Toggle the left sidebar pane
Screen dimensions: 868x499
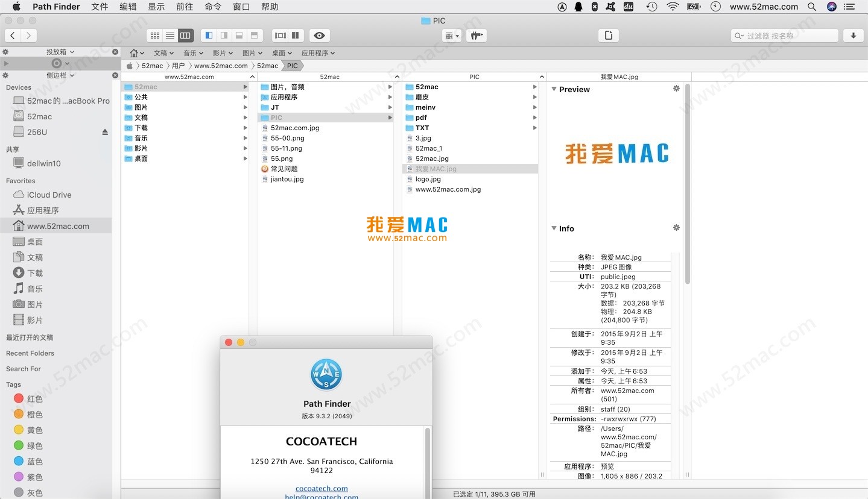click(209, 36)
